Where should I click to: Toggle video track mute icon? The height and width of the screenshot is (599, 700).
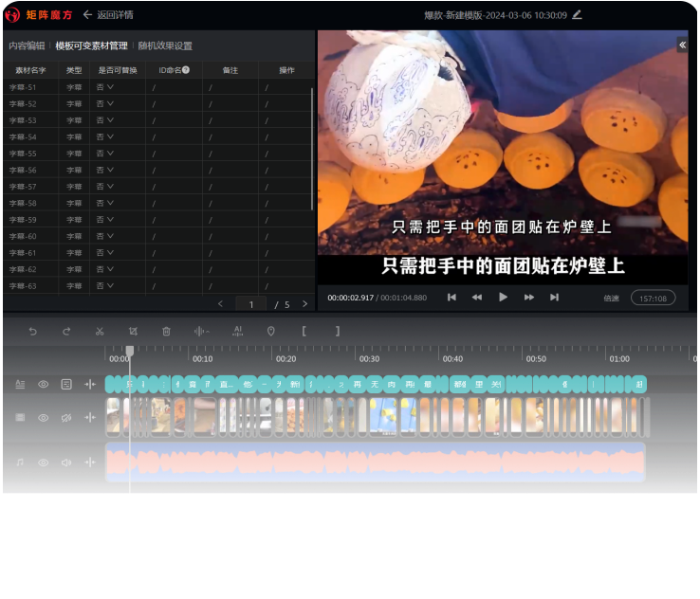click(x=66, y=417)
